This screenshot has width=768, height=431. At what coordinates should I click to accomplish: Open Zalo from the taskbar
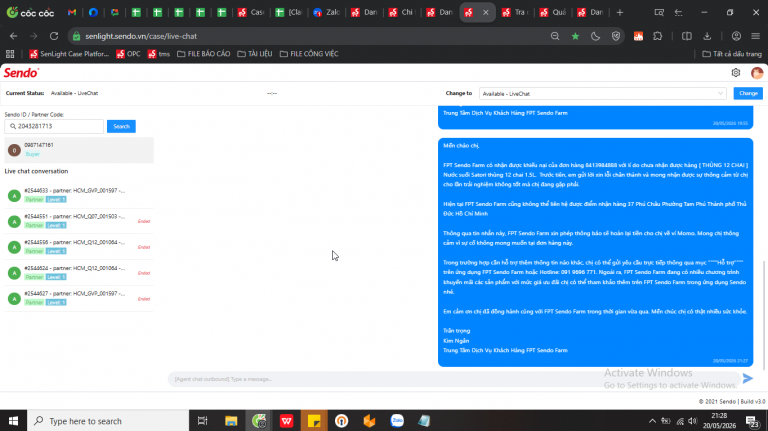397,421
